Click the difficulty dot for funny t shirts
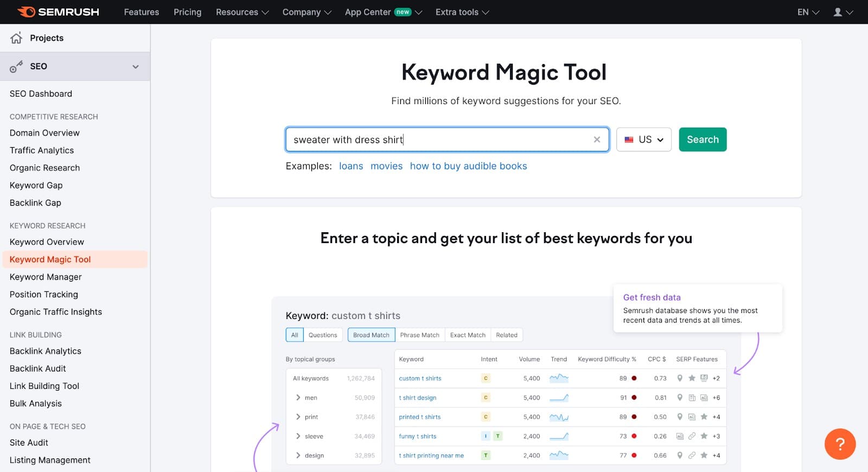Viewport: 868px width, 472px height. 634,436
